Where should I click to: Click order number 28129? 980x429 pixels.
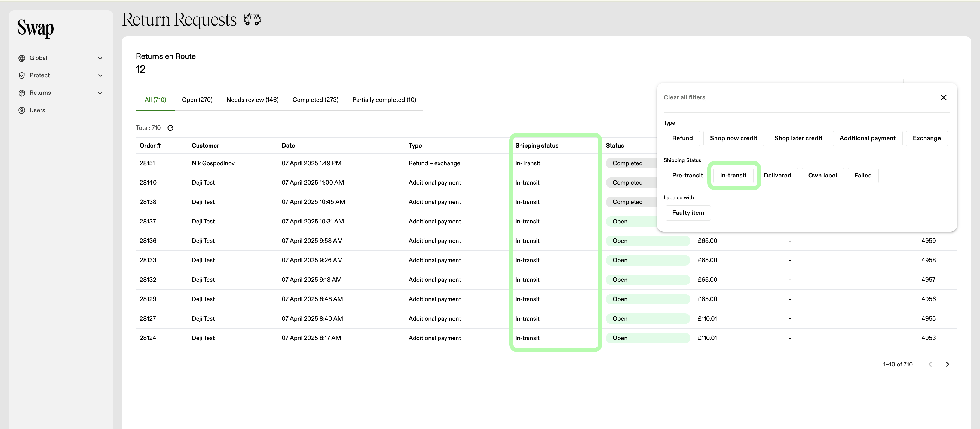[148, 299]
